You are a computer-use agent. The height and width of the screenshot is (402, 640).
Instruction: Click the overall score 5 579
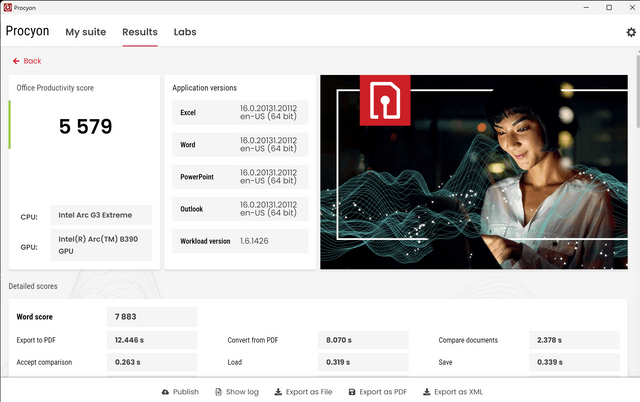[85, 127]
